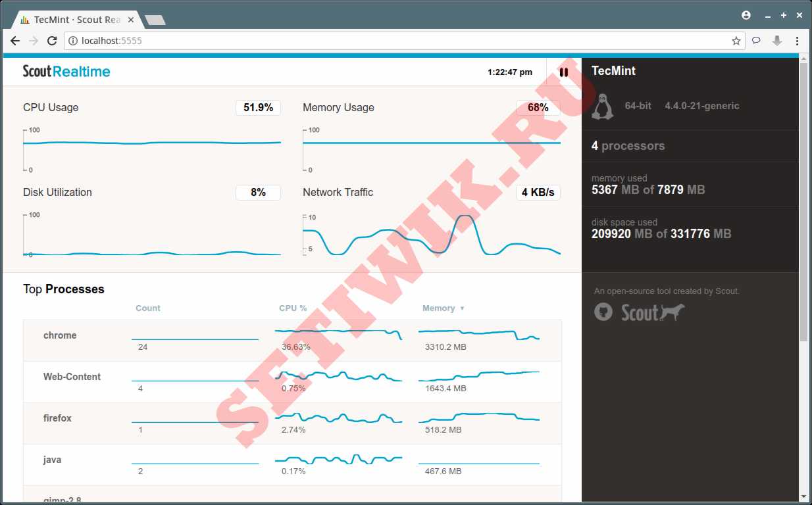The image size is (812, 505).
Task: Click java's 467.6 MB memory value
Action: (x=444, y=471)
